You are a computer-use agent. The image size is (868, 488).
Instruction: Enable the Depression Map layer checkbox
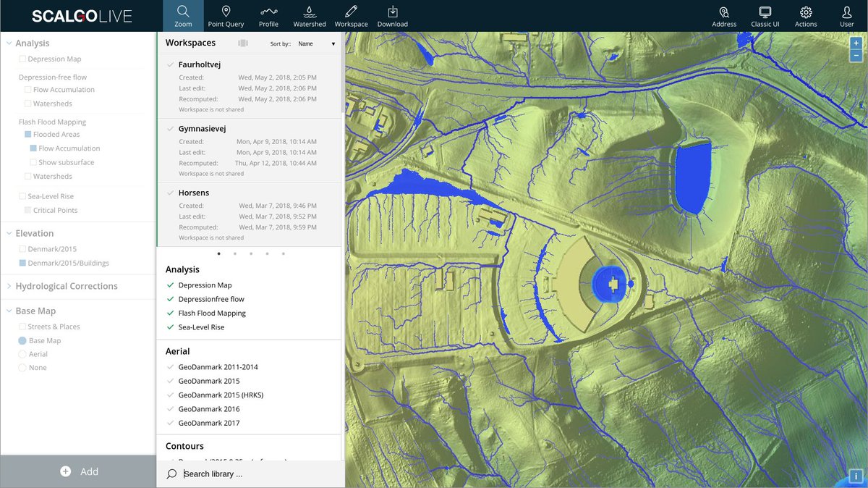[22, 59]
